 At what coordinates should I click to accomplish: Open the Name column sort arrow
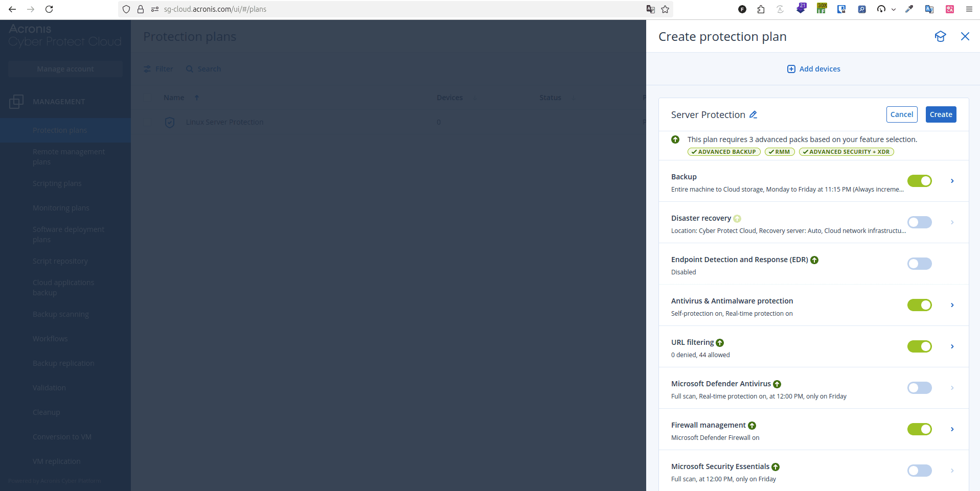pos(196,97)
